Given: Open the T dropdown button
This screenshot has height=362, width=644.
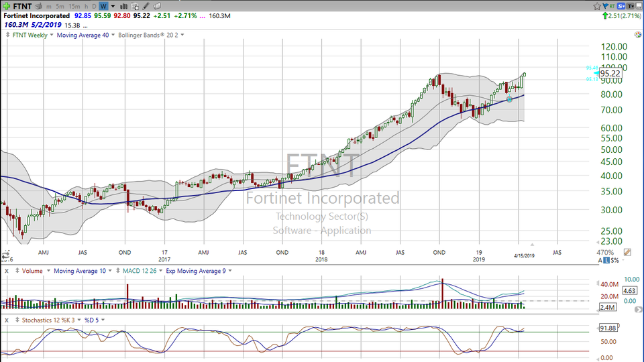Looking at the screenshot, I should (631, 6).
